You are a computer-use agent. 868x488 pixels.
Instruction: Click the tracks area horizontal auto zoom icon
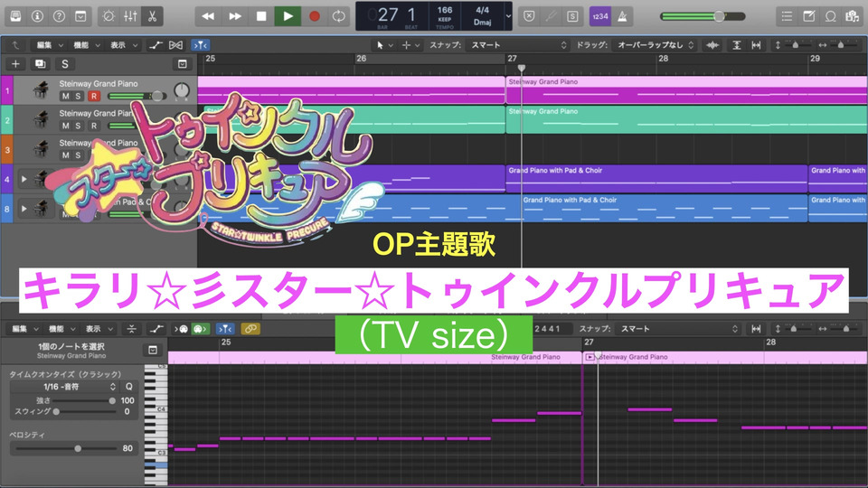(x=756, y=45)
